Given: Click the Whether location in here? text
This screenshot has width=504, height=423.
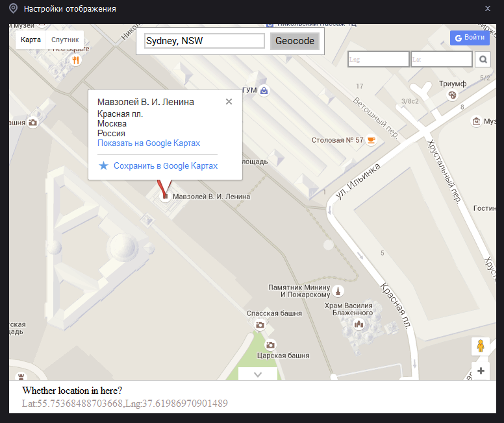Looking at the screenshot, I should 72,391.
